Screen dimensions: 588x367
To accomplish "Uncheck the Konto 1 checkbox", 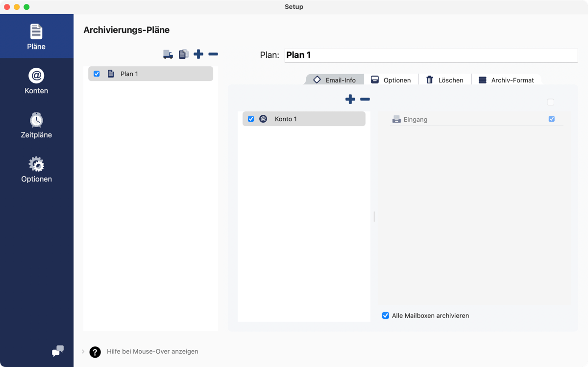I will point(251,119).
